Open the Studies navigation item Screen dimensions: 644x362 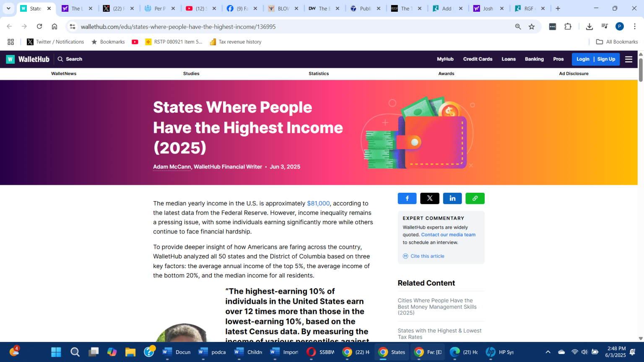191,74
